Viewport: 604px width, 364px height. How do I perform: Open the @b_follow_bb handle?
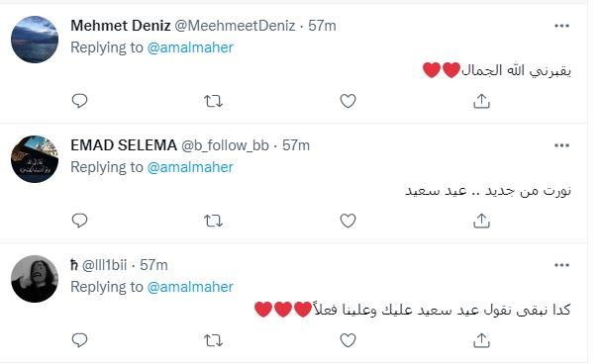tap(225, 145)
